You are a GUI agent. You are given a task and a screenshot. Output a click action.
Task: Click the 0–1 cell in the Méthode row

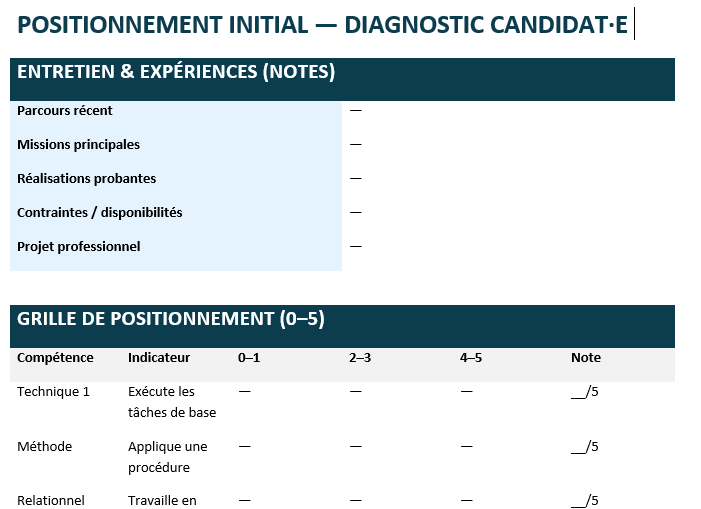245,447
